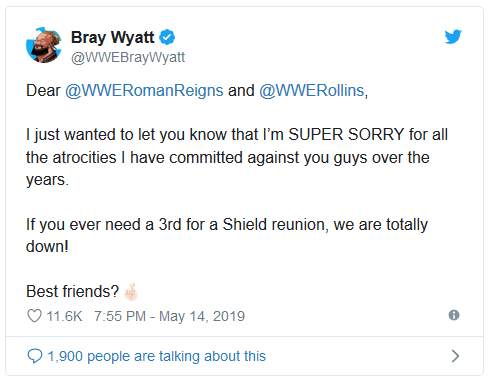
Task: Click the speech bubble reply icon
Action: coord(35,356)
